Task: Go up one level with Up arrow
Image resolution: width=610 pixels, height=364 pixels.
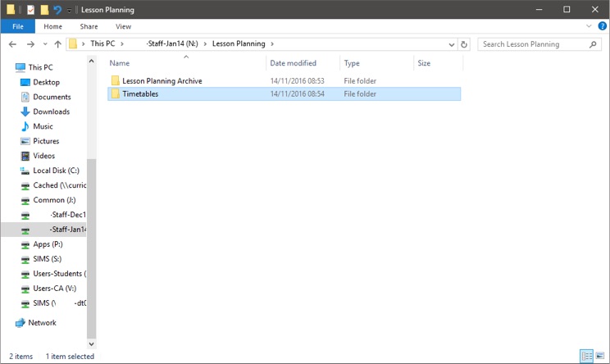Action: 57,44
